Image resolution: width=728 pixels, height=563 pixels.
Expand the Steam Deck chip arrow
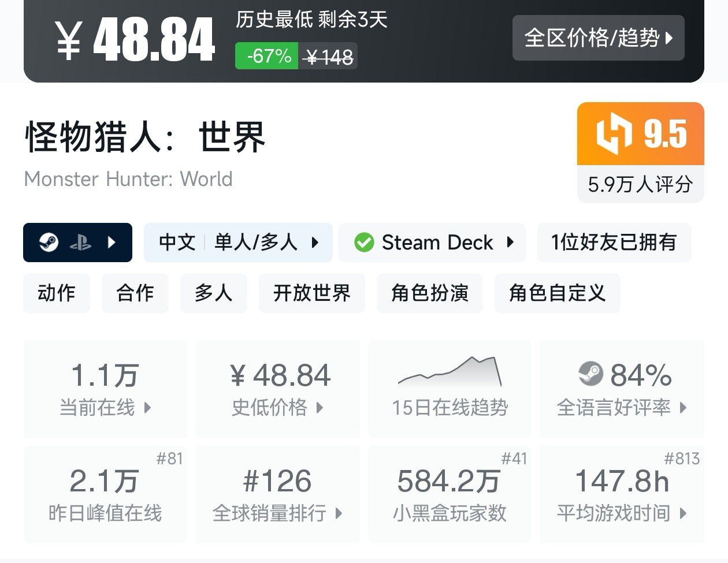(x=510, y=243)
